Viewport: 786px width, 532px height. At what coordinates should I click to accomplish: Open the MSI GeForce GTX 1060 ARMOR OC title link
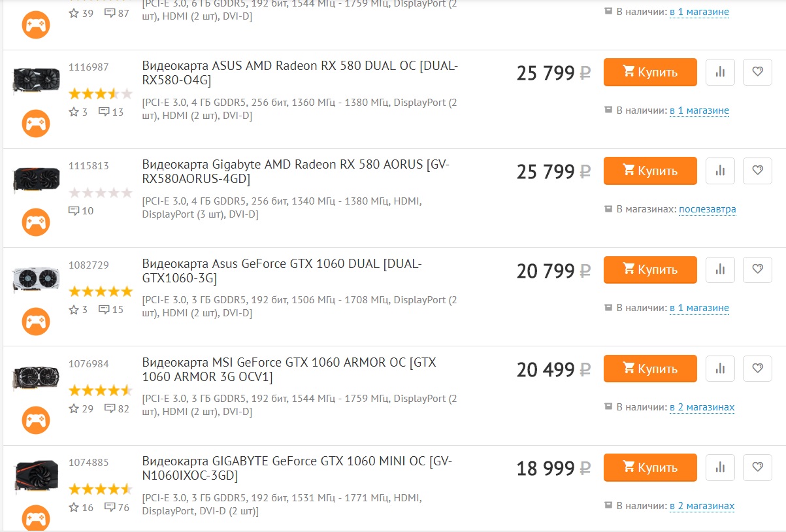click(x=289, y=370)
